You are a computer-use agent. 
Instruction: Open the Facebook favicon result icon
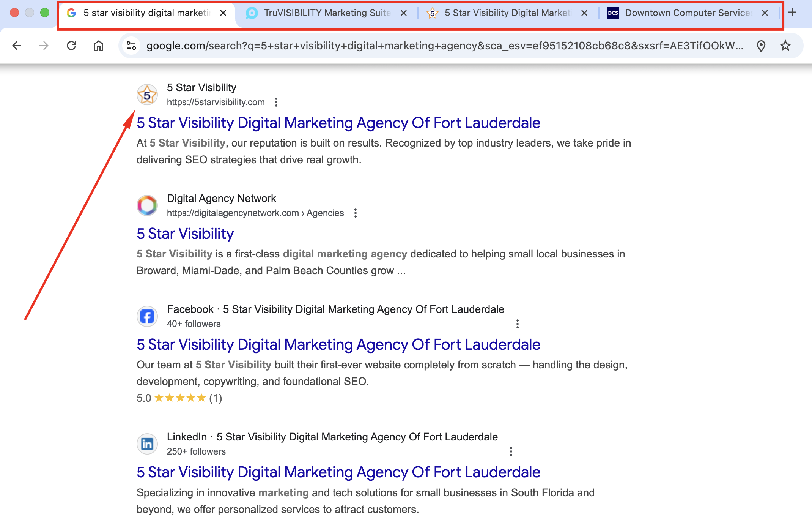147,316
